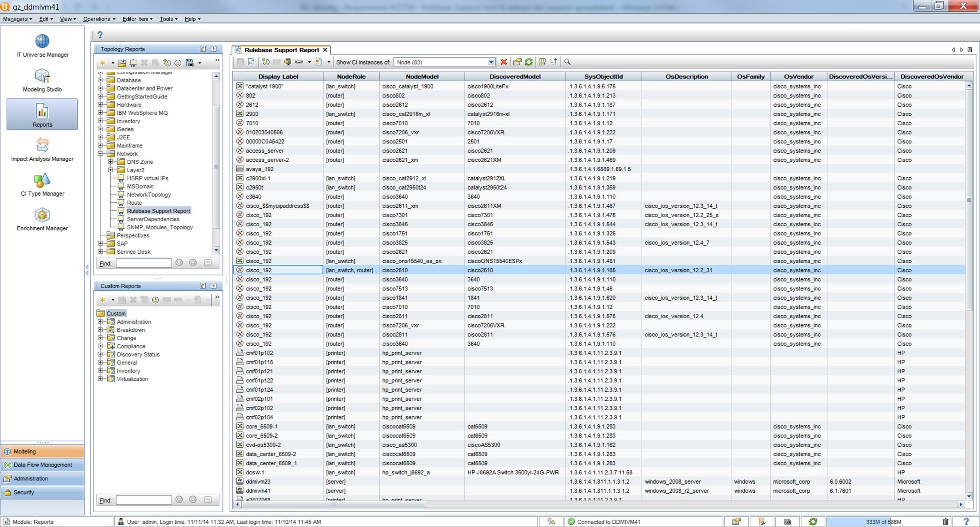Sort by the NodeRole column header
Image resolution: width=980 pixels, height=527 pixels.
351,76
